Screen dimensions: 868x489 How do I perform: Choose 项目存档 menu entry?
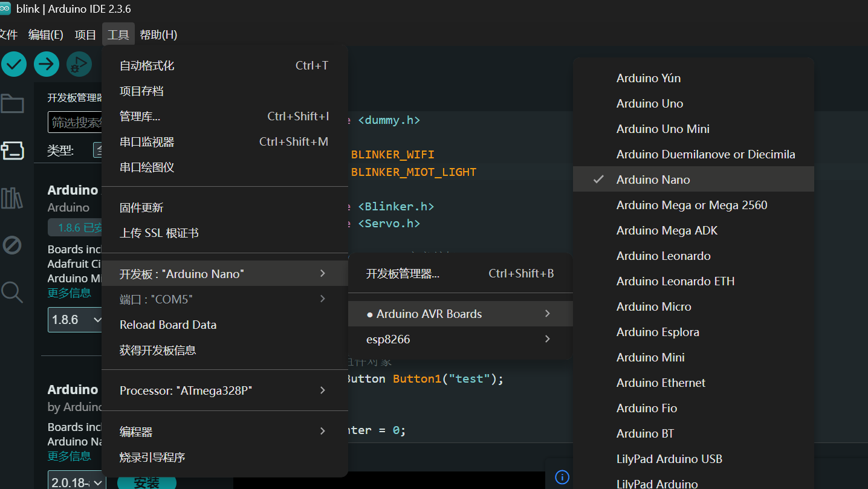[x=225, y=91]
